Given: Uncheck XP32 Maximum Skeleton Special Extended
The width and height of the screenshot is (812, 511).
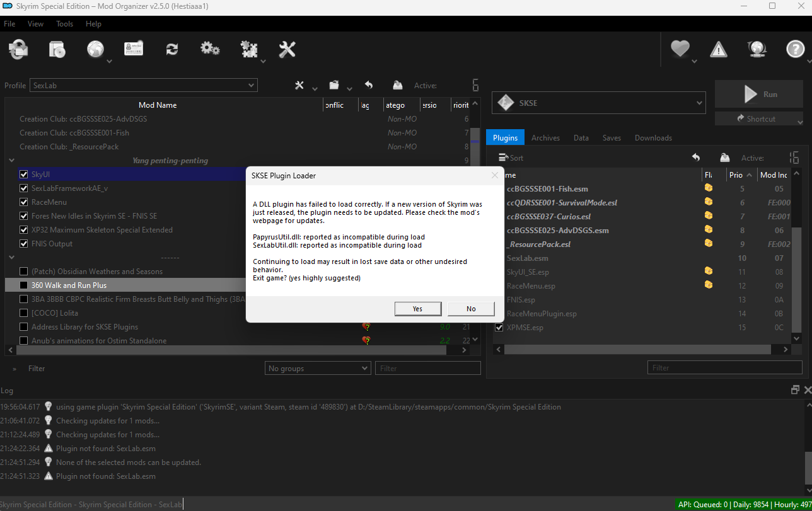Looking at the screenshot, I should (24, 229).
